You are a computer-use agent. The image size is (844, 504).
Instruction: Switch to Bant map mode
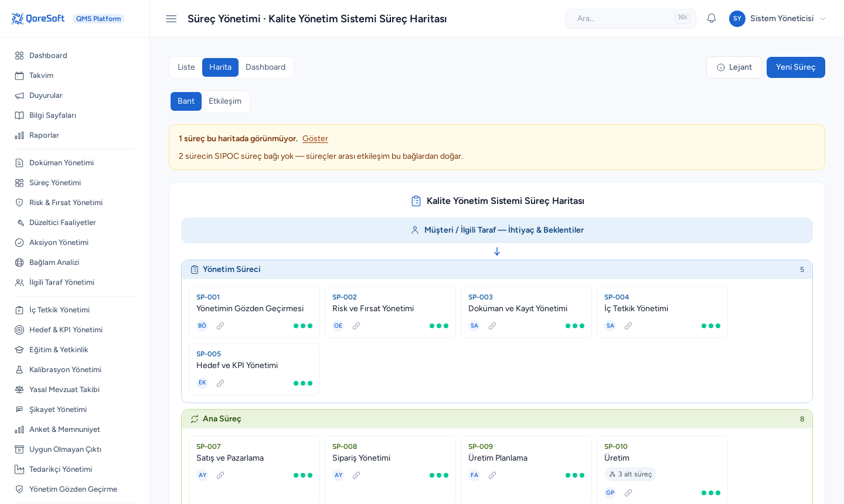(x=186, y=101)
